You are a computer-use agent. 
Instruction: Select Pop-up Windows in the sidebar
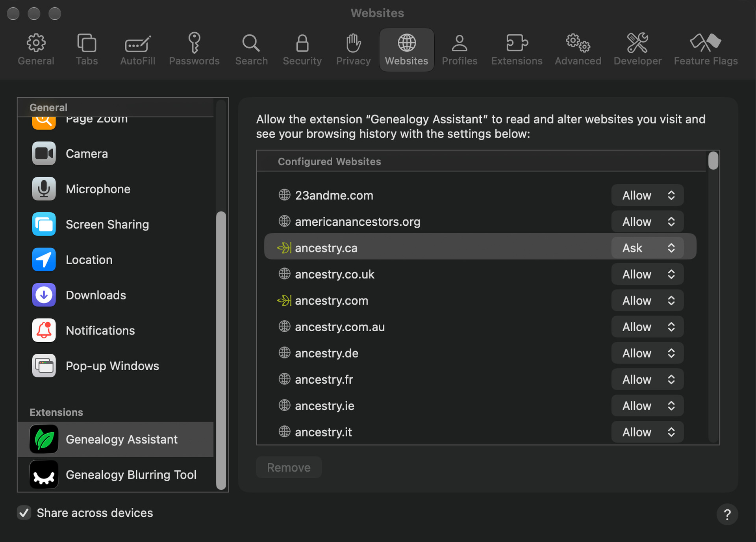(x=115, y=366)
